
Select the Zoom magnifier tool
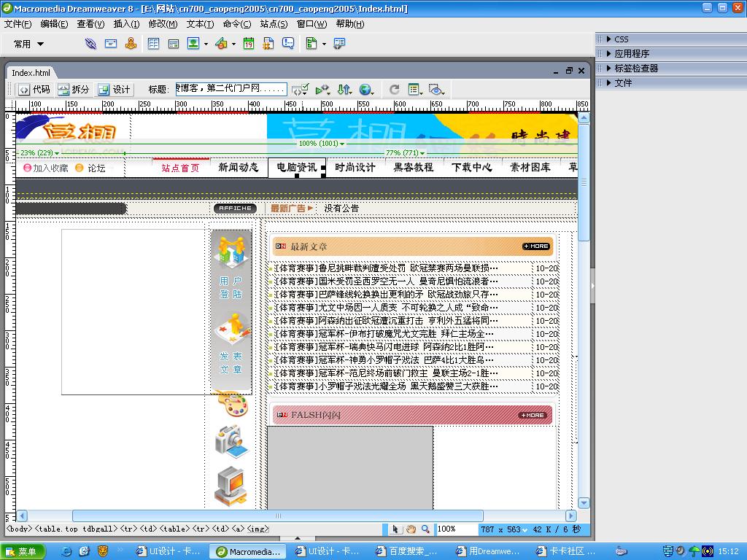425,529
